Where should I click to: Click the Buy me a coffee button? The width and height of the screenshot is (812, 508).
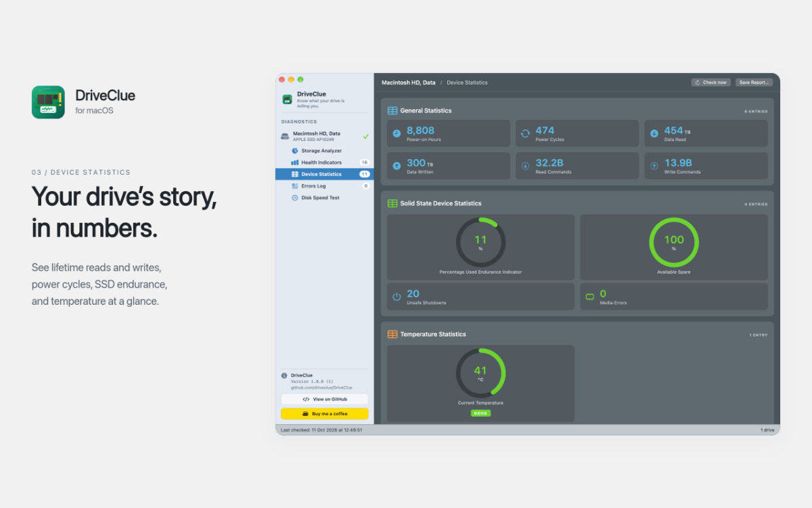tap(324, 413)
